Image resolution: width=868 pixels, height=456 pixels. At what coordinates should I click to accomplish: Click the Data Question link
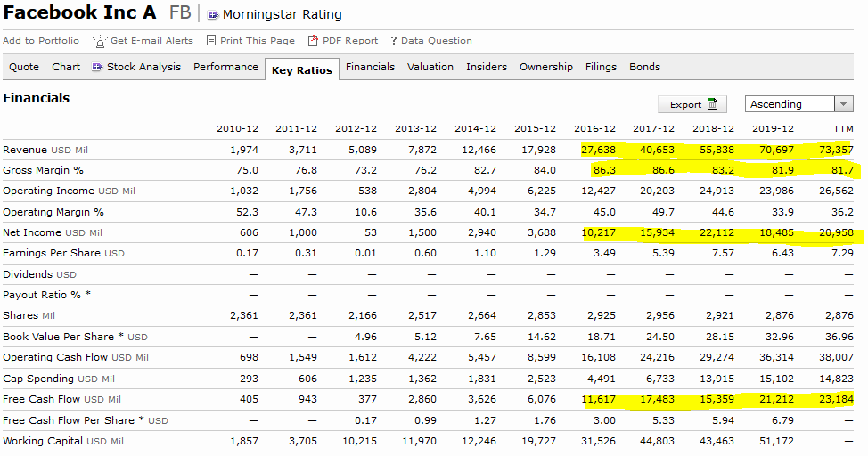click(x=436, y=40)
